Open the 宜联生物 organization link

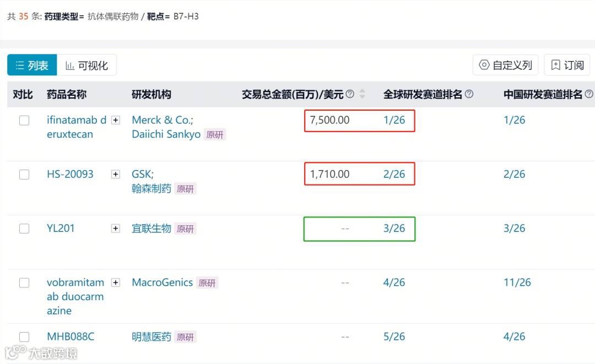click(x=152, y=229)
